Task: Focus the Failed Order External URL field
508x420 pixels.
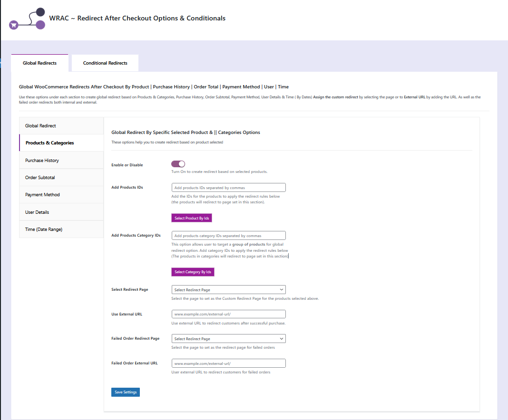Action: click(228, 363)
